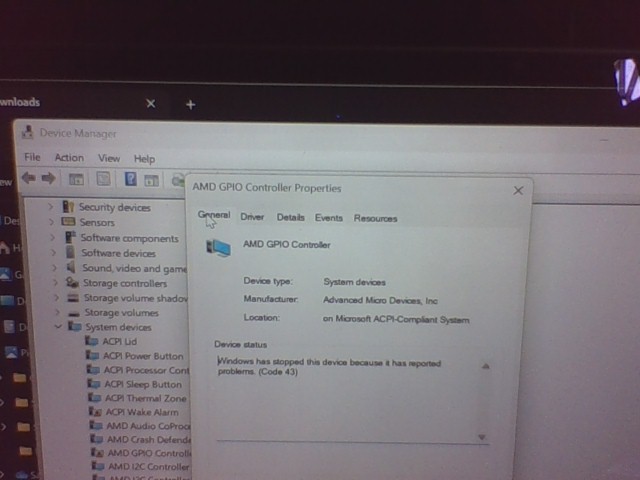Screen dimensions: 640x480
Task: Click "on Microsoft ACPI-Compliant System" location text
Action: 396,319
